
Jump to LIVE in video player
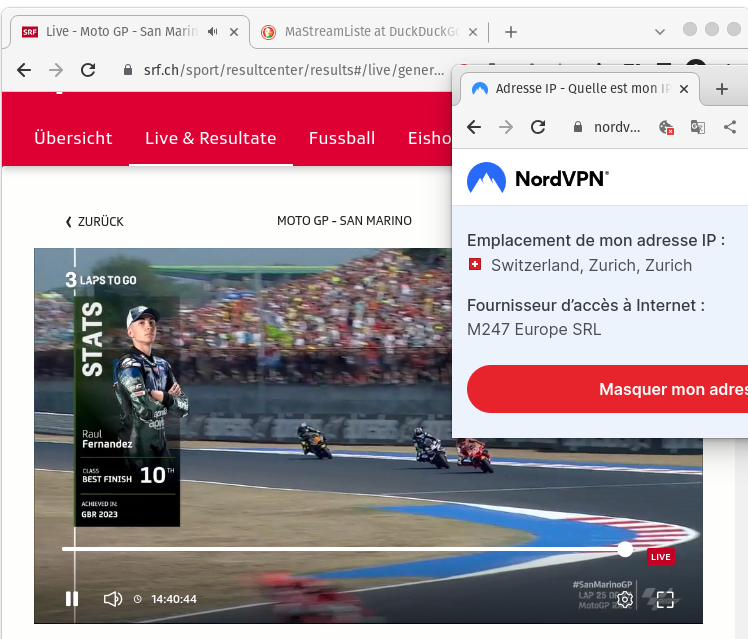click(661, 557)
